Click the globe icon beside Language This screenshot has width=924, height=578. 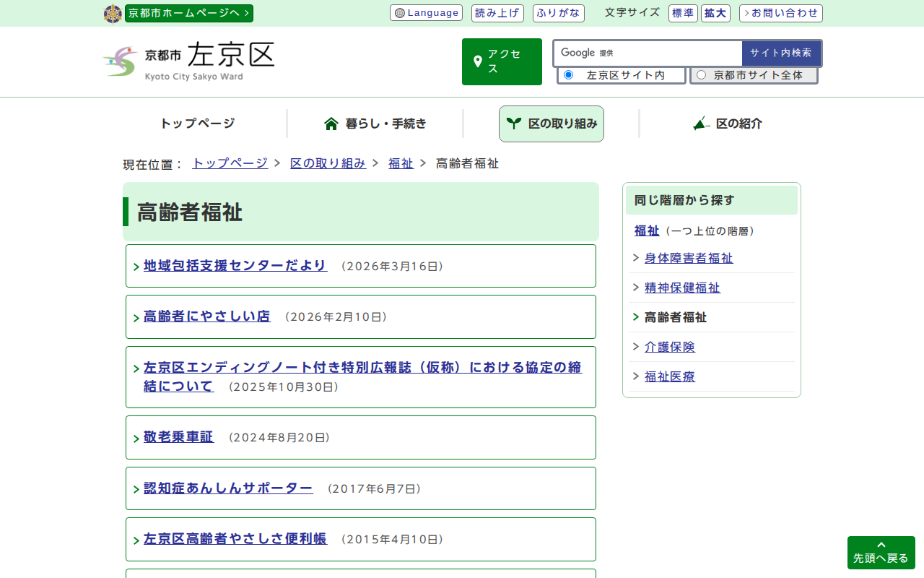click(x=400, y=13)
